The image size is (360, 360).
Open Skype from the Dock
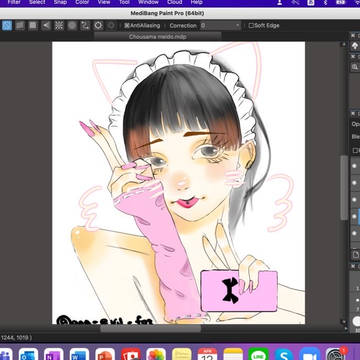point(284,354)
